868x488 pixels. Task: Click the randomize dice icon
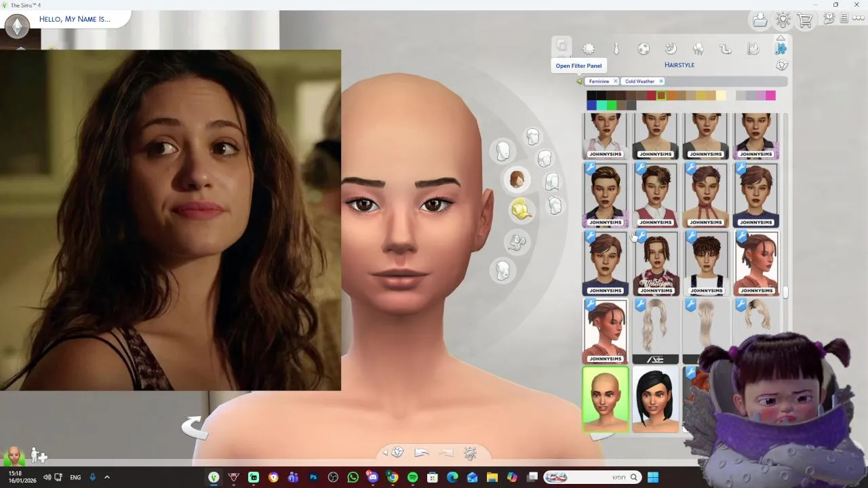click(x=782, y=65)
